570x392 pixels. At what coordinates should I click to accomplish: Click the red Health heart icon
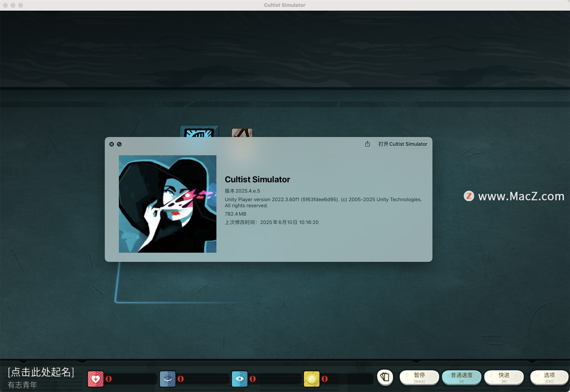(96, 379)
